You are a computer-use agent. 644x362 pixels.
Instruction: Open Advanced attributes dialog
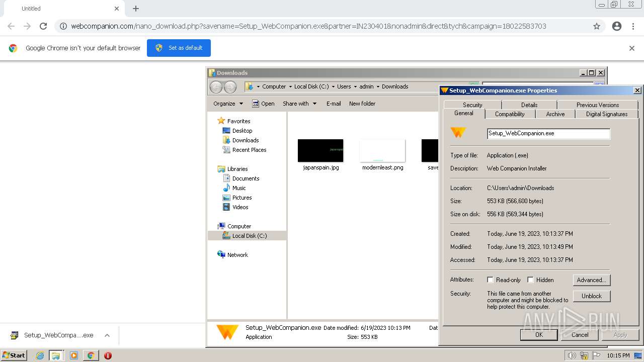pos(592,280)
